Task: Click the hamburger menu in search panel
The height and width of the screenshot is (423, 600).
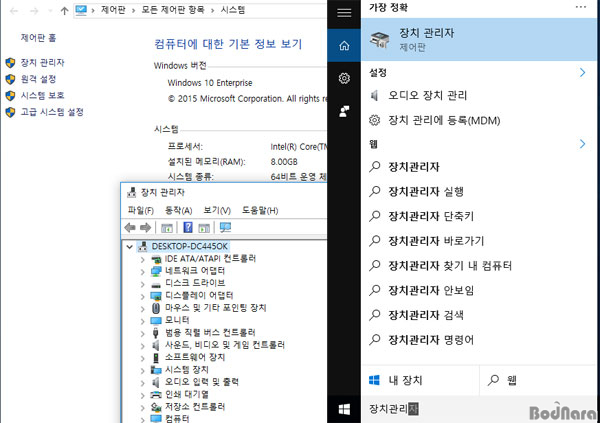Action: [x=344, y=13]
